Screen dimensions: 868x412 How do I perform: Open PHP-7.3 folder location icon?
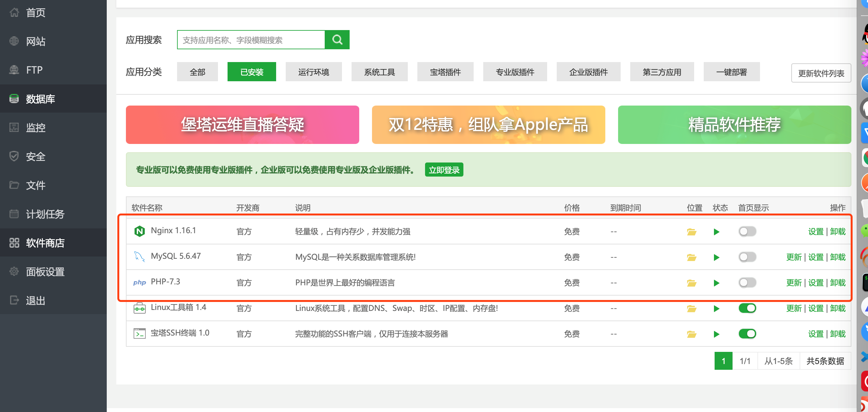(692, 283)
